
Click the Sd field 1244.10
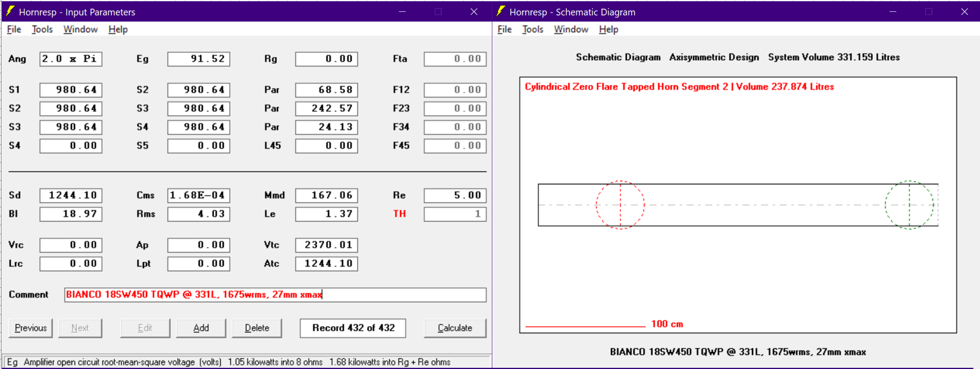(71, 196)
